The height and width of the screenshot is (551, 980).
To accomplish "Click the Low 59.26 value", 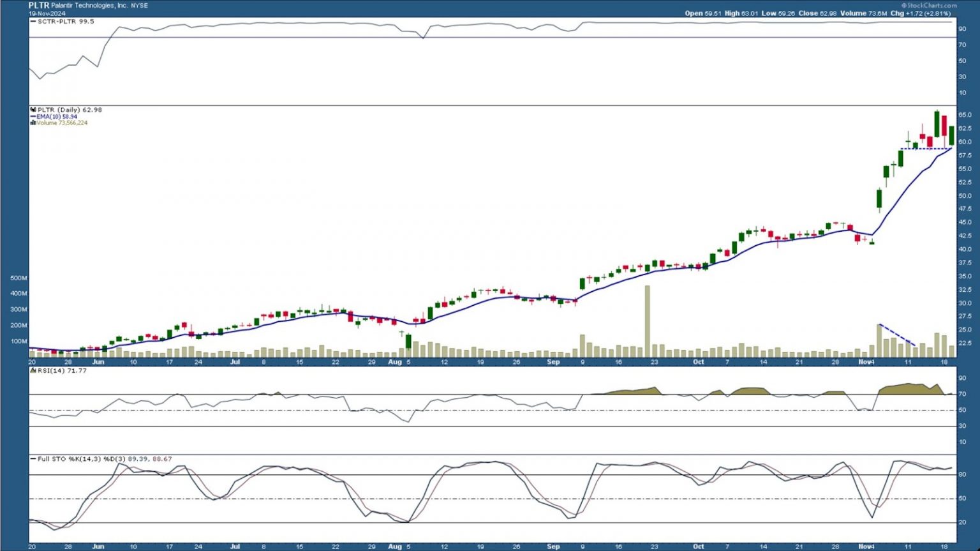I will pyautogui.click(x=778, y=13).
